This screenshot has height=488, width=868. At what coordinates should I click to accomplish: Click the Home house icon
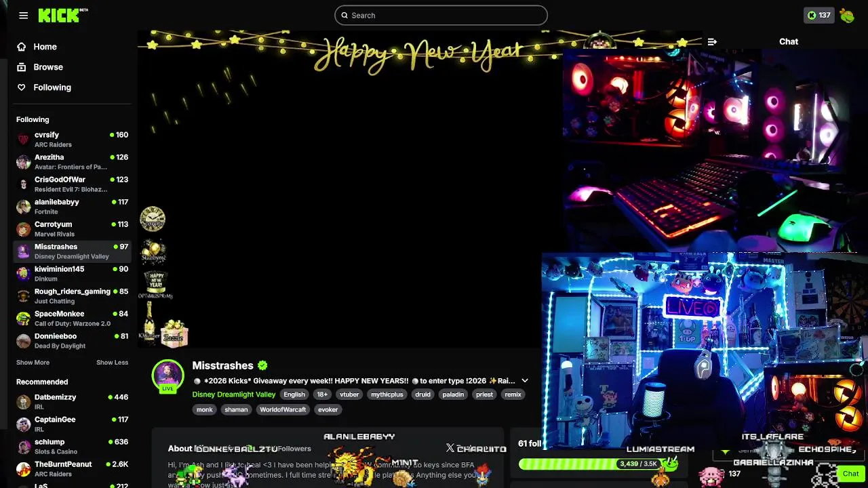[x=22, y=47]
